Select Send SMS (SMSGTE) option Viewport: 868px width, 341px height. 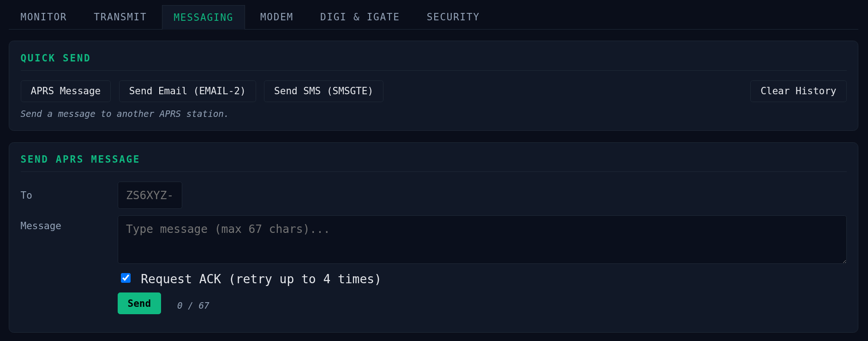[323, 91]
